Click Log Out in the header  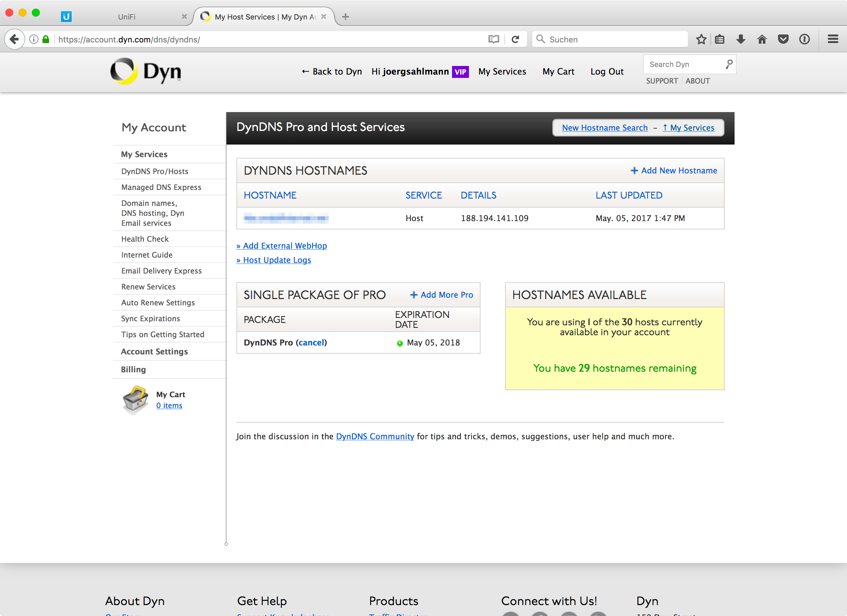(x=607, y=71)
